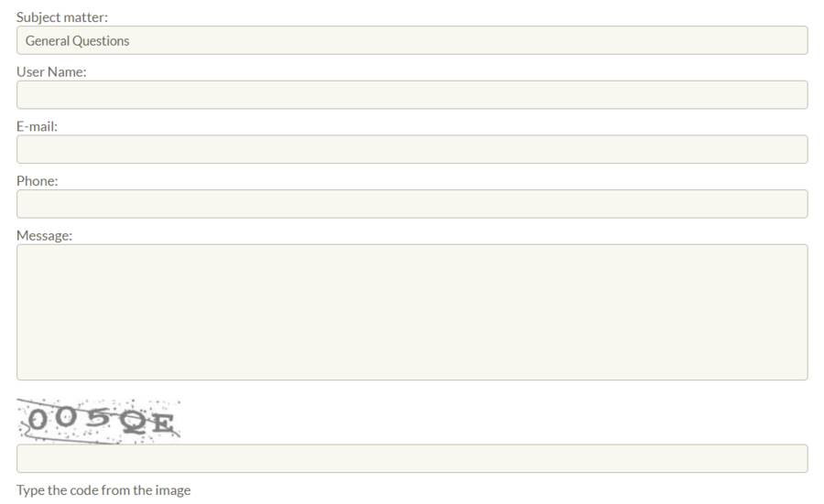The height and width of the screenshot is (504, 824).
Task: Click the 005QE captcha image
Action: tap(99, 421)
